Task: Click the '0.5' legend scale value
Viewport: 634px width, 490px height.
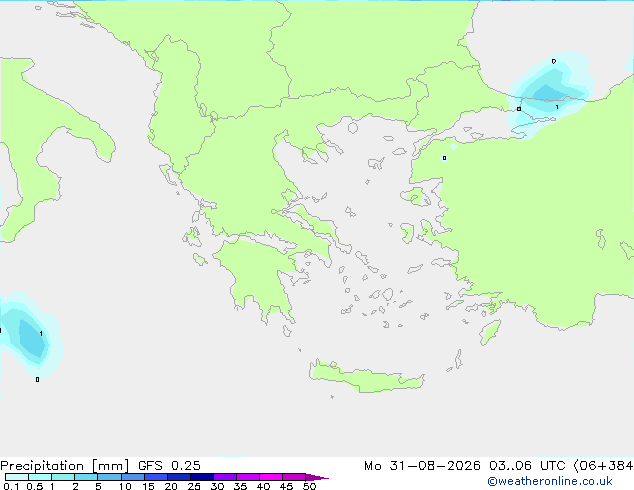Action: (35, 486)
